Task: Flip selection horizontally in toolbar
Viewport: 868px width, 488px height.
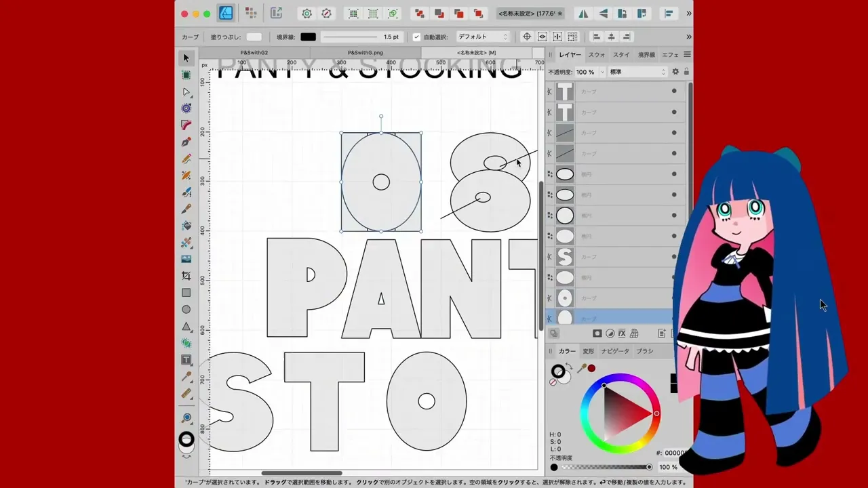Action: (x=583, y=13)
